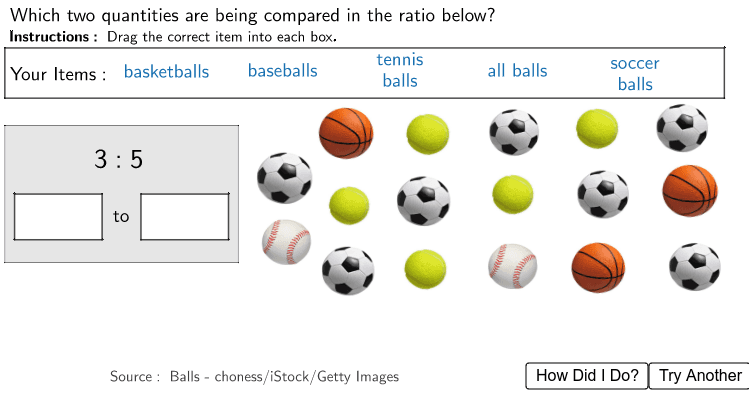Image resolution: width=751 pixels, height=396 pixels.
Task: Click the 'tennis balls' item
Action: [x=400, y=70]
